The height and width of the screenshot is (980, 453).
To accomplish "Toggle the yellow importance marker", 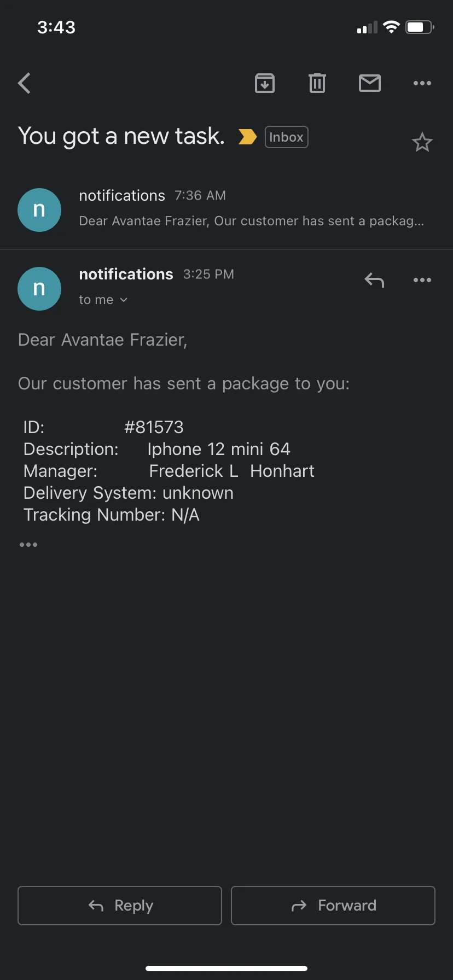I will (247, 137).
